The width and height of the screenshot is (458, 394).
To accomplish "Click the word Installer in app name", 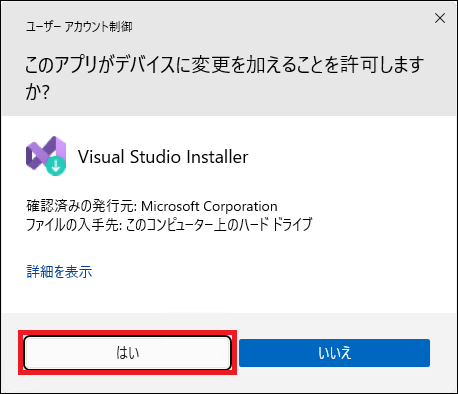I will (217, 157).
